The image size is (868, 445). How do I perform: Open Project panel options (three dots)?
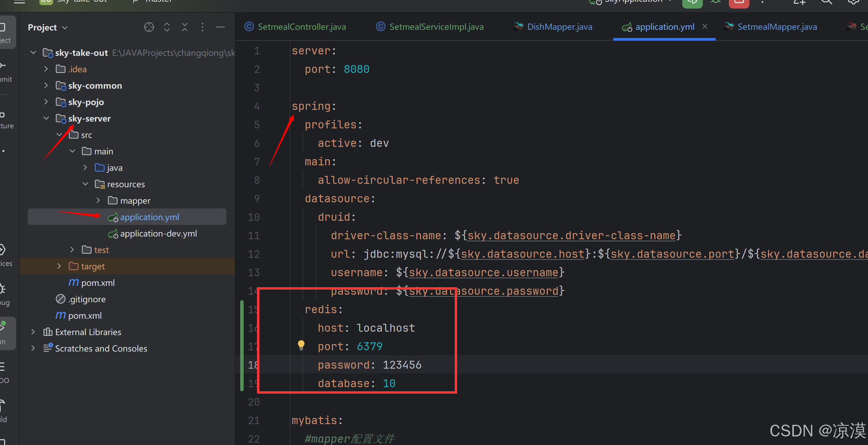(203, 27)
